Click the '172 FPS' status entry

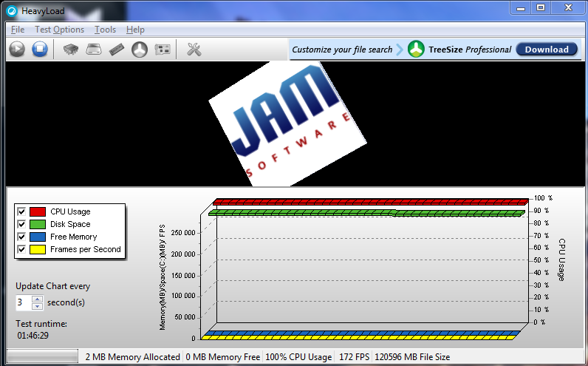[x=354, y=357]
